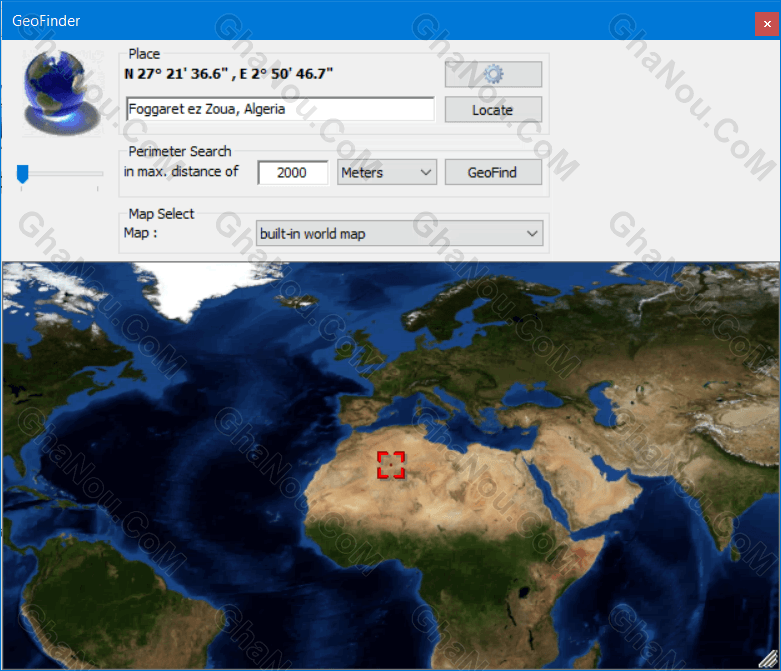Click the red target marker on map
This screenshot has width=781, height=671.
[391, 465]
